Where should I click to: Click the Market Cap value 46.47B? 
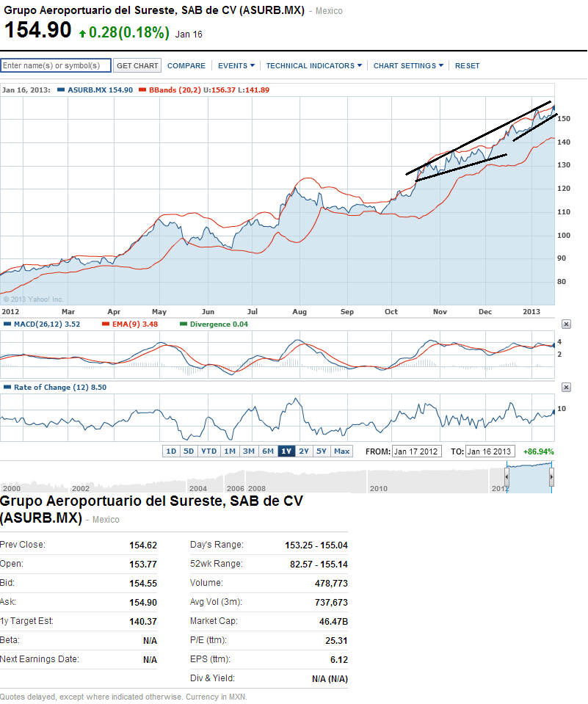pyautogui.click(x=333, y=621)
